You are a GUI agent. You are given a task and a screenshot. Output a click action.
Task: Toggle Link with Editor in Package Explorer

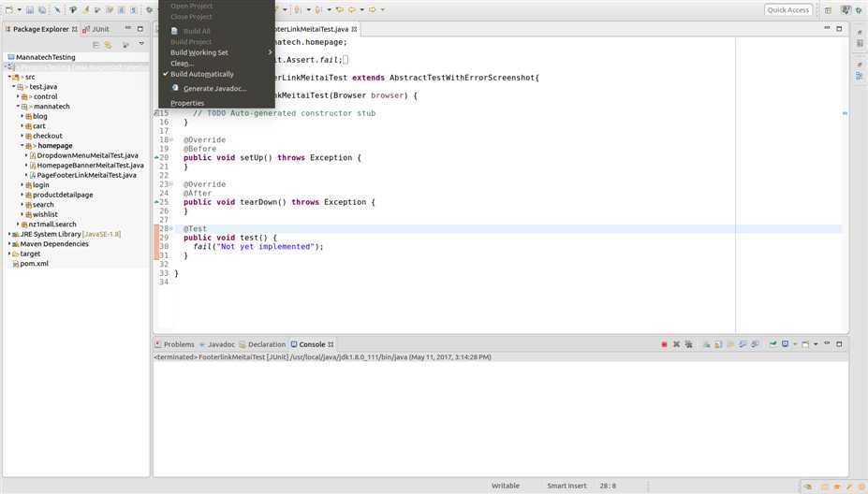[109, 44]
